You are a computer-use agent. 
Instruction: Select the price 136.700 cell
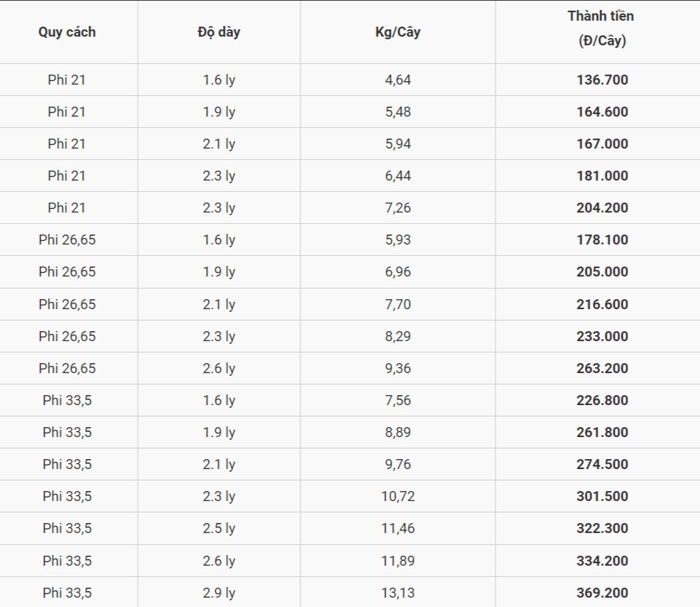(602, 80)
